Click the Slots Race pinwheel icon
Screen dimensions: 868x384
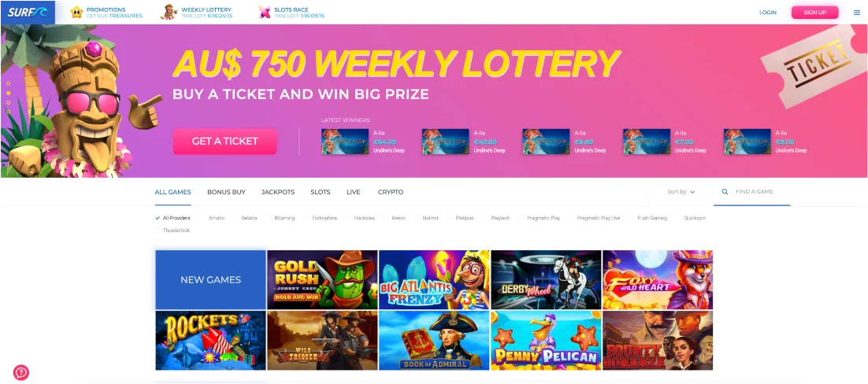[x=265, y=12]
